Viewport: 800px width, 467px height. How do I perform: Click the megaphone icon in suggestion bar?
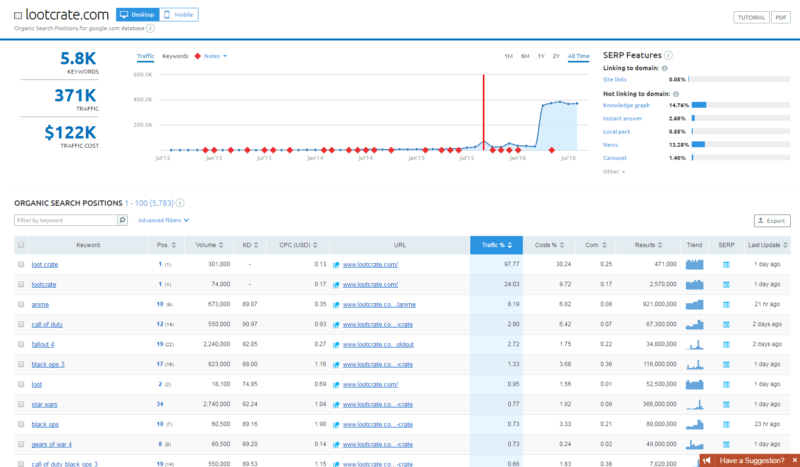707,460
